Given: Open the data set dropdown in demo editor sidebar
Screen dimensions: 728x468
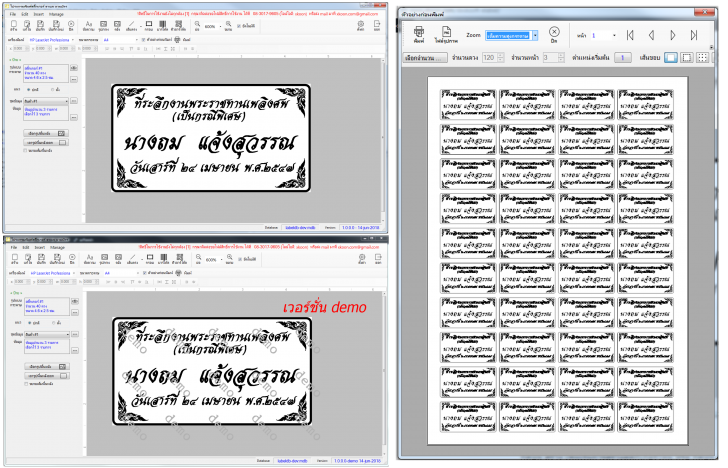Looking at the screenshot, I should (46, 334).
